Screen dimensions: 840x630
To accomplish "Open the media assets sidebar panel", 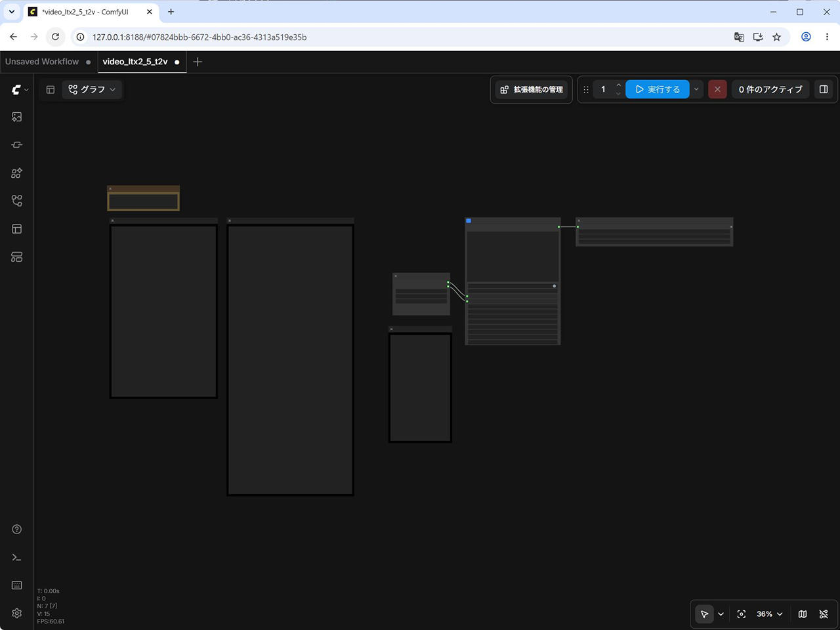I will 17,117.
